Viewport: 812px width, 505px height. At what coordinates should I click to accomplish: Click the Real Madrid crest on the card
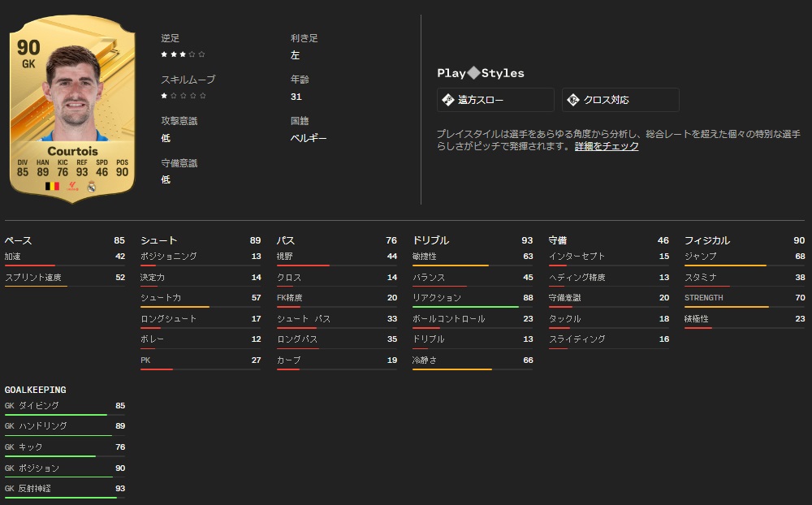91,185
